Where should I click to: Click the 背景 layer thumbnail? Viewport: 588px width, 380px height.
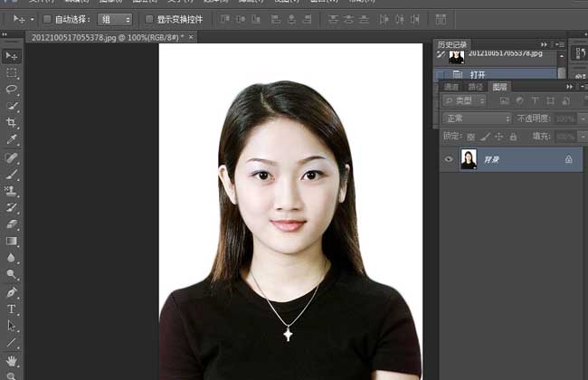[469, 159]
